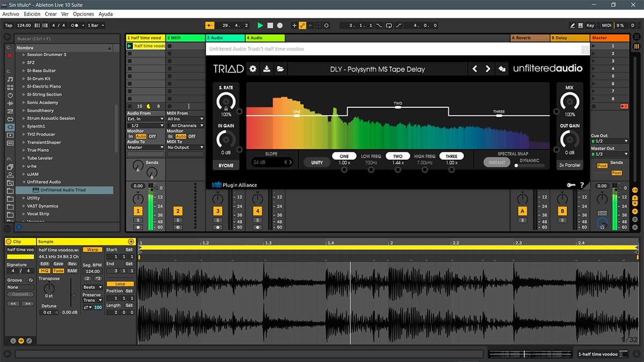
Task: Start playback with the green Play button
Action: pyautogui.click(x=260, y=25)
